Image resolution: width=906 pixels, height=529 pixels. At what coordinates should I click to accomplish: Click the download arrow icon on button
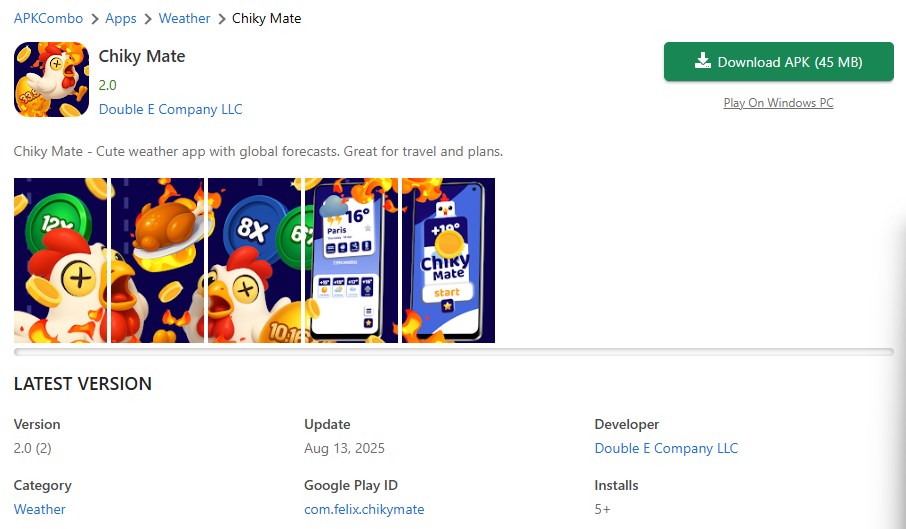click(703, 62)
